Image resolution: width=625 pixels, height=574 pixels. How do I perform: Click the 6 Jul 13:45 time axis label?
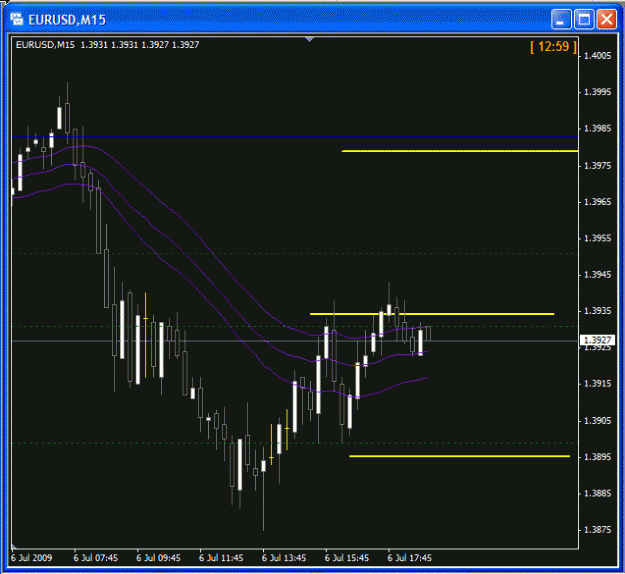(x=284, y=558)
